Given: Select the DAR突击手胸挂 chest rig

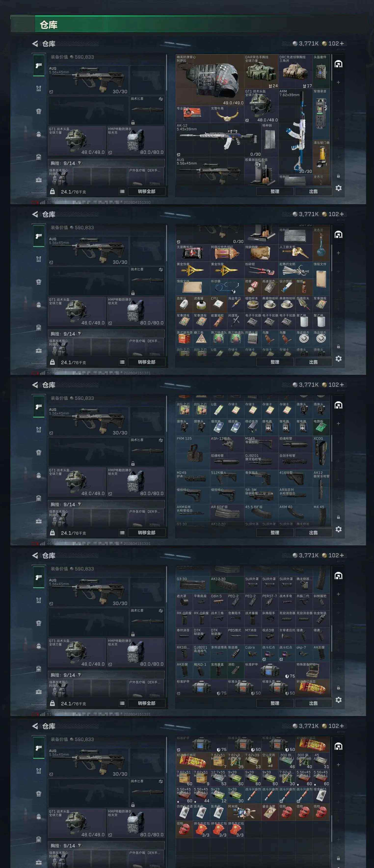Looking at the screenshot, I should point(261,71).
